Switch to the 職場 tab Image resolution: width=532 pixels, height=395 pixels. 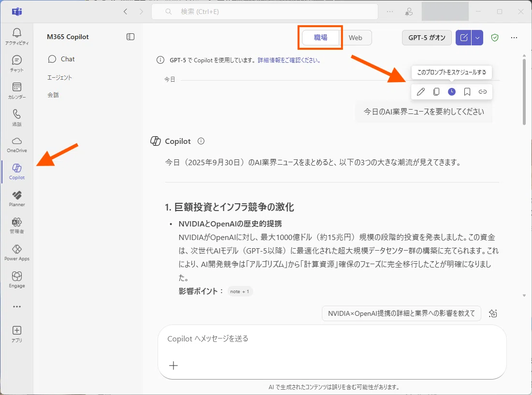click(x=321, y=38)
